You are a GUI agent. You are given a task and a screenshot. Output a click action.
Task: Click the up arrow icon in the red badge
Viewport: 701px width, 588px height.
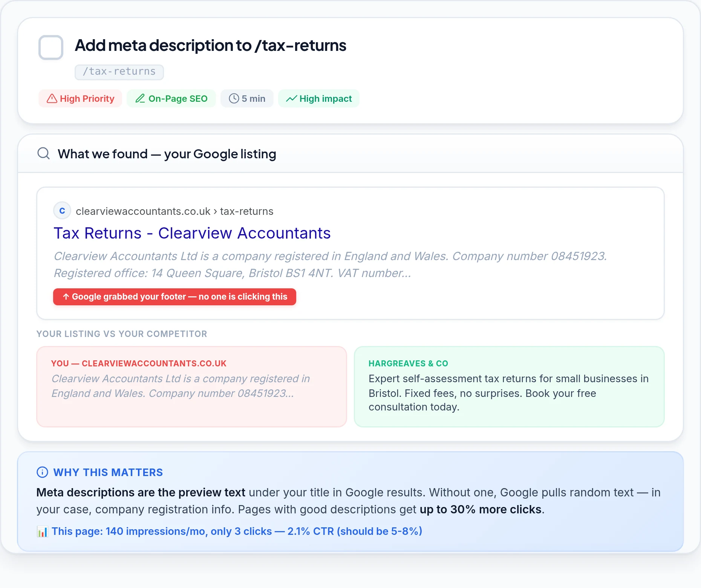[x=66, y=297]
